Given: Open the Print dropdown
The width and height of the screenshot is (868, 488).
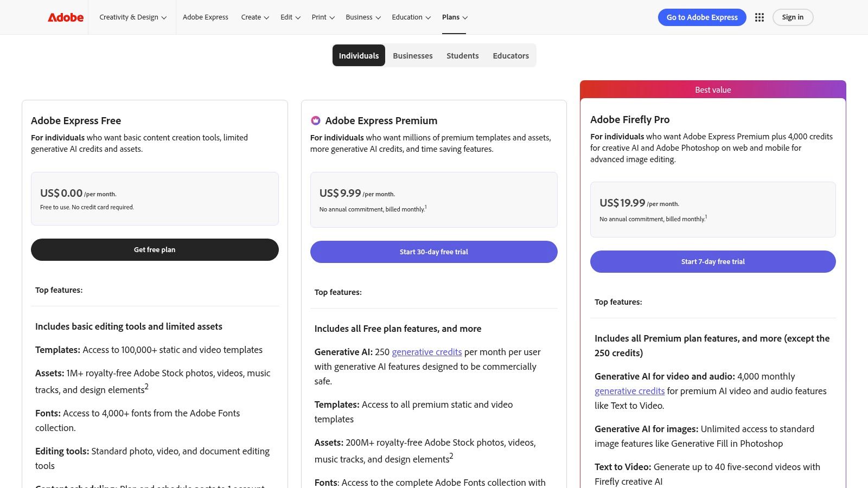Looking at the screenshot, I should pyautogui.click(x=322, y=17).
